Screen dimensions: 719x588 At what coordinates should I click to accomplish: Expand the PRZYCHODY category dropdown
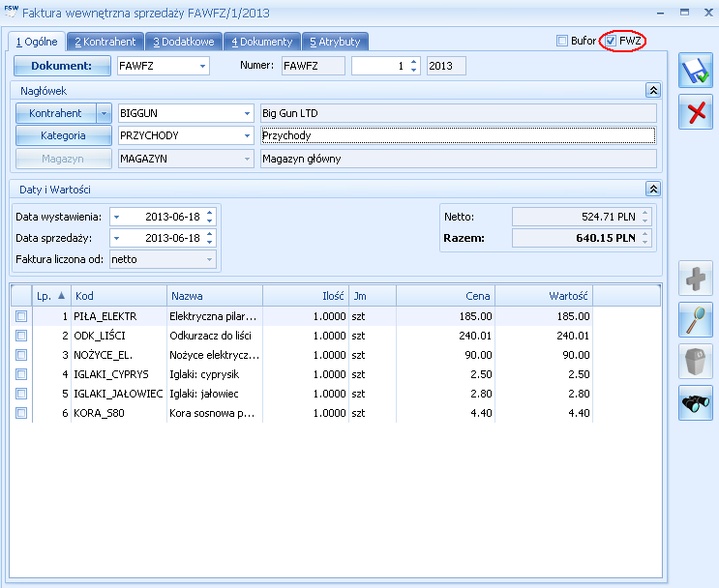tap(247, 135)
